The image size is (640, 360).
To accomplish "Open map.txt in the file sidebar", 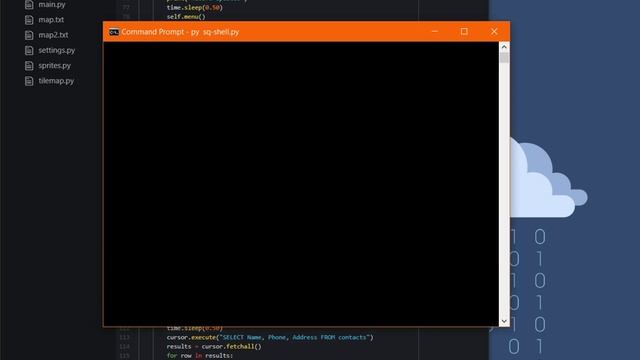I will [51, 20].
